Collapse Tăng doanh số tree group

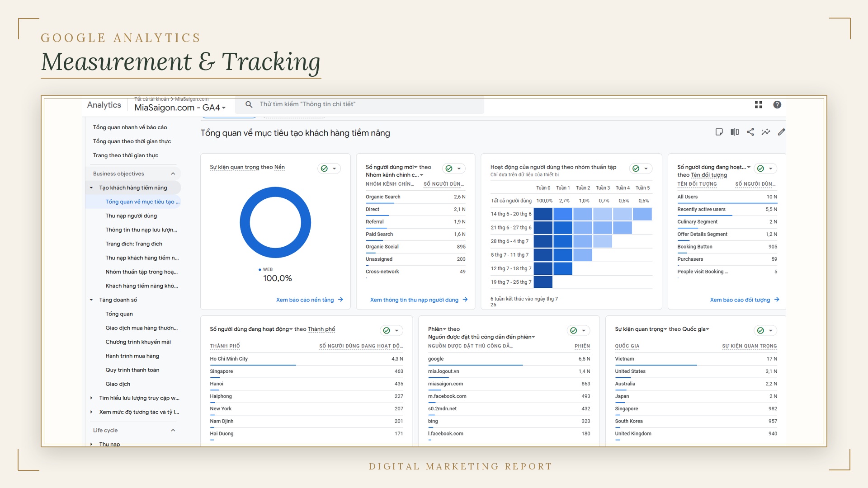[x=91, y=300]
